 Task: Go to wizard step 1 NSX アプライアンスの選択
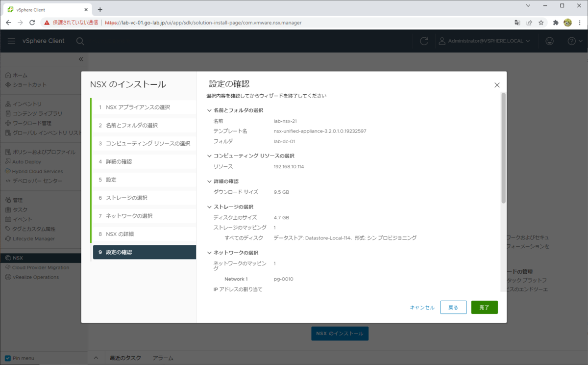point(144,107)
